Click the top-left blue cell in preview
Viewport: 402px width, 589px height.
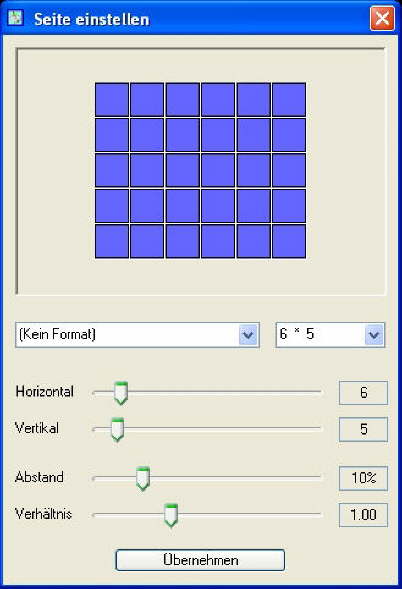112,100
